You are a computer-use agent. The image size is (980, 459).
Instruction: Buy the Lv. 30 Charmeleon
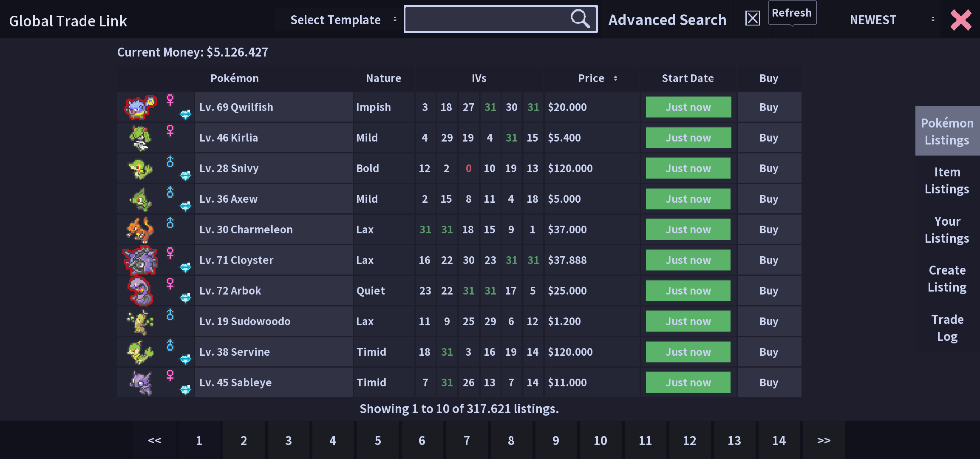pos(769,229)
